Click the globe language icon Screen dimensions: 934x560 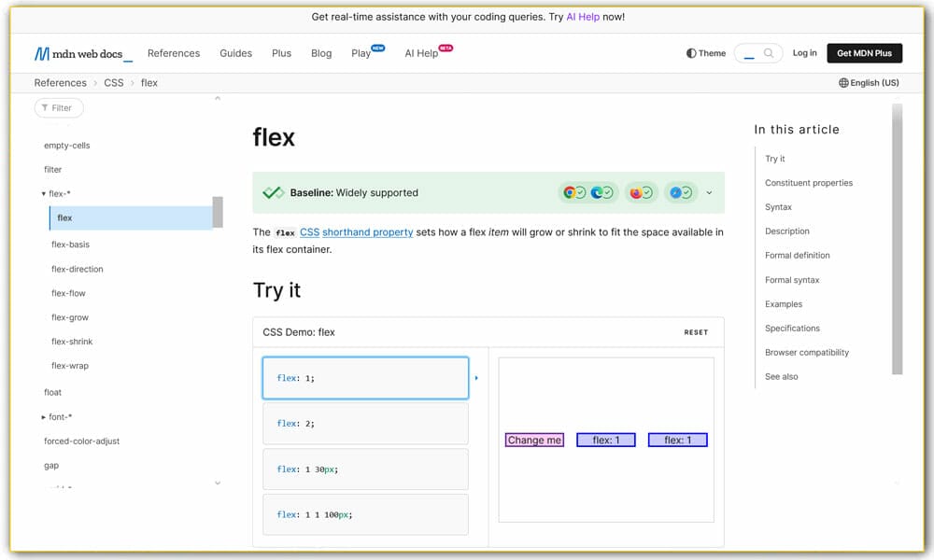coord(843,83)
